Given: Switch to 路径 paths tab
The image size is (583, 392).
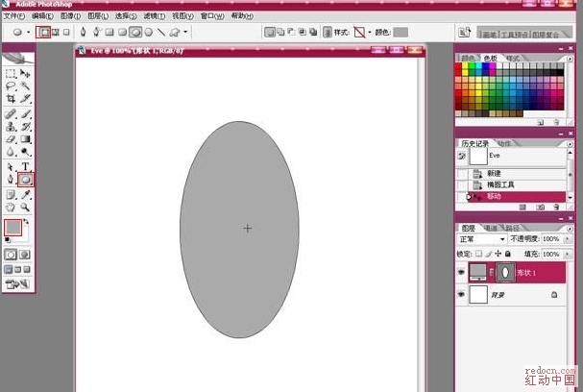Looking at the screenshot, I should click(512, 228).
